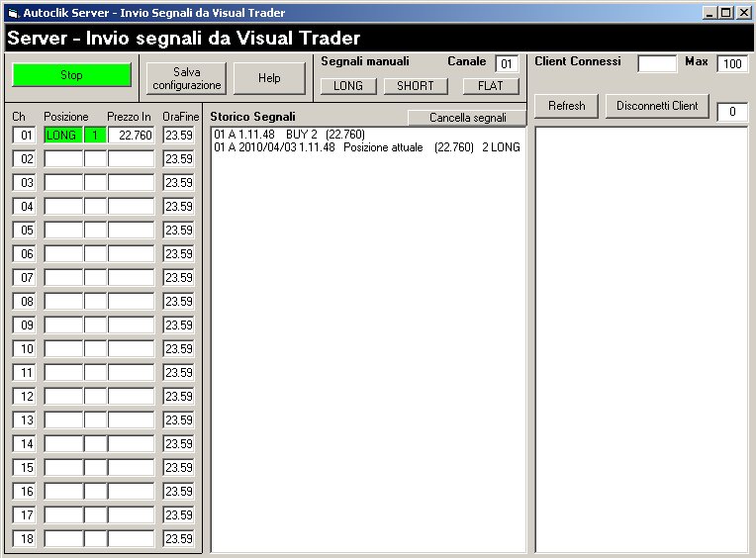This screenshot has width=756, height=558.
Task: Edit the Max clients field showing 100
Action: (732, 63)
